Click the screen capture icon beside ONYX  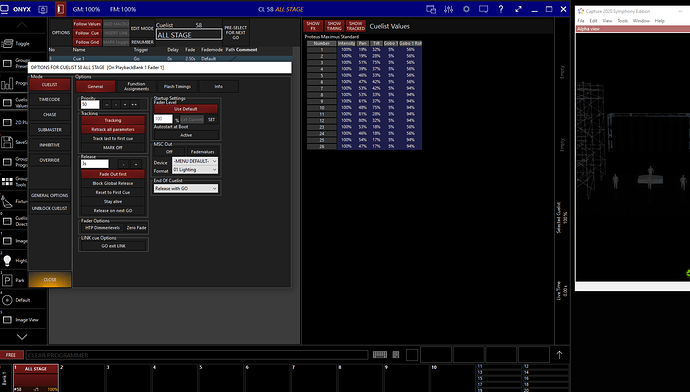click(43, 9)
